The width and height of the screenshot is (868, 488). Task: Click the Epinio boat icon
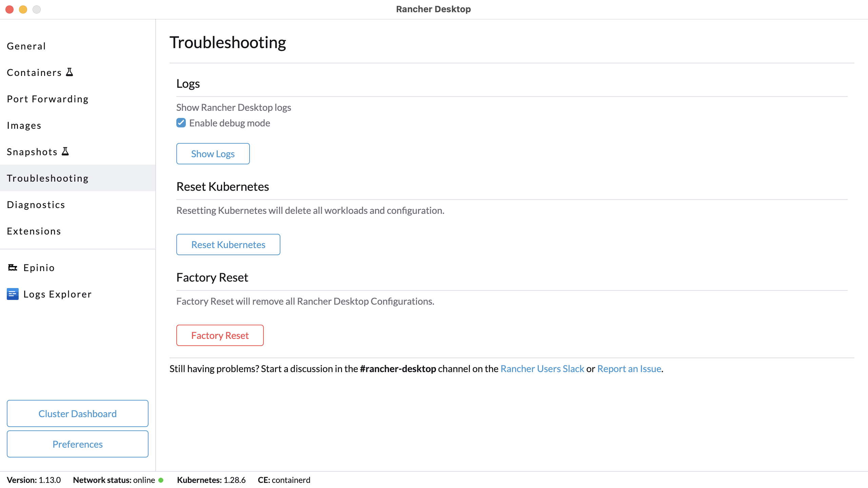pyautogui.click(x=13, y=268)
